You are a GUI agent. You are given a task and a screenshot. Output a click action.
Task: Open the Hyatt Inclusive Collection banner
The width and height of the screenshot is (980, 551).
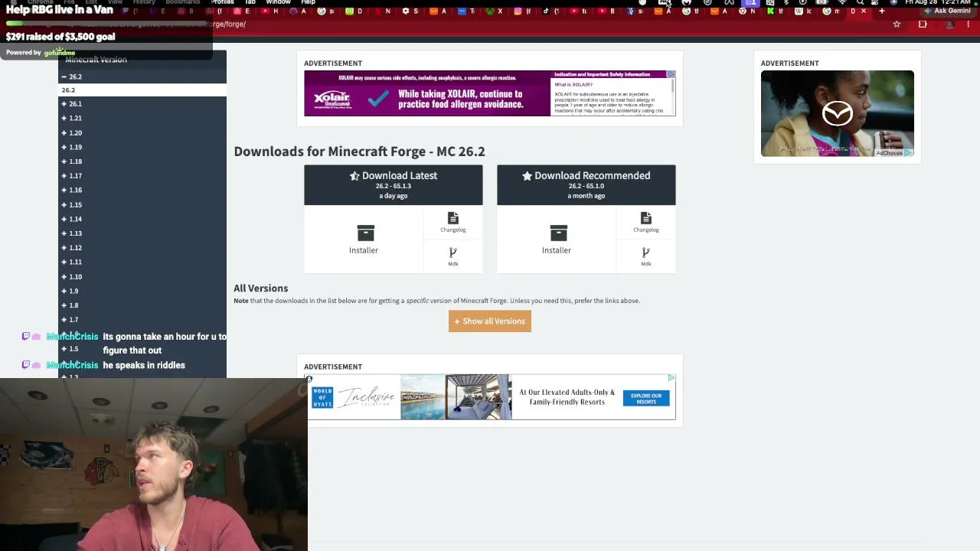492,397
